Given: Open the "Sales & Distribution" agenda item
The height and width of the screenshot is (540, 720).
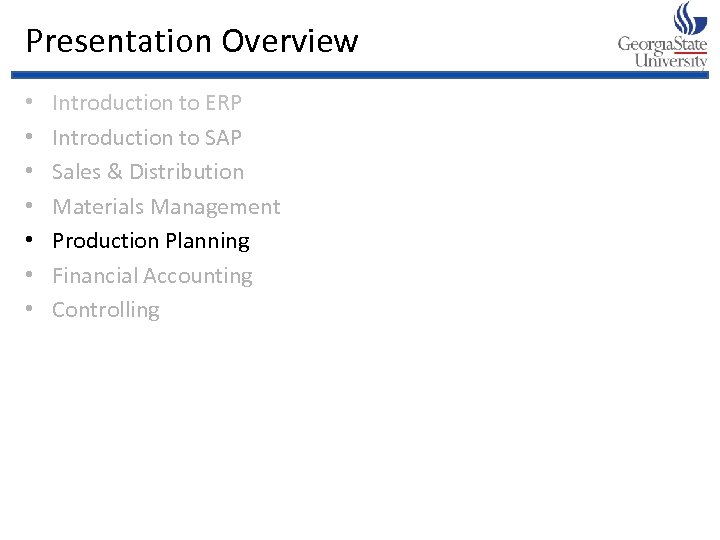Looking at the screenshot, I should (x=148, y=172).
